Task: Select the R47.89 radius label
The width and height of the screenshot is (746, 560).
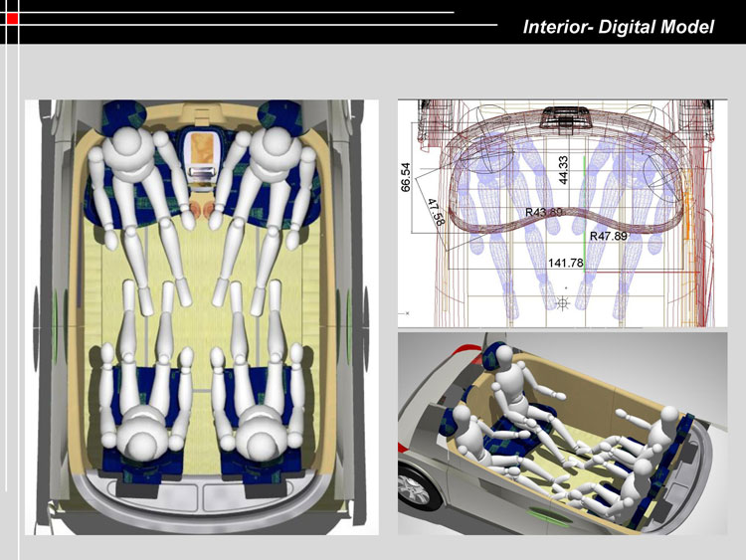Action: click(x=608, y=237)
